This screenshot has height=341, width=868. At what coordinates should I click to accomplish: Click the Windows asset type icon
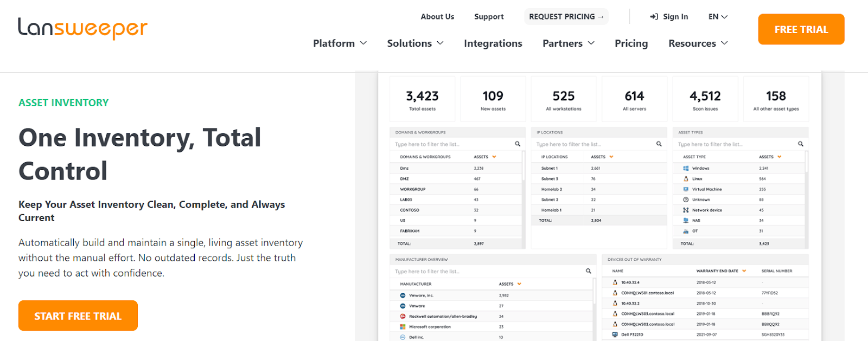(x=686, y=169)
